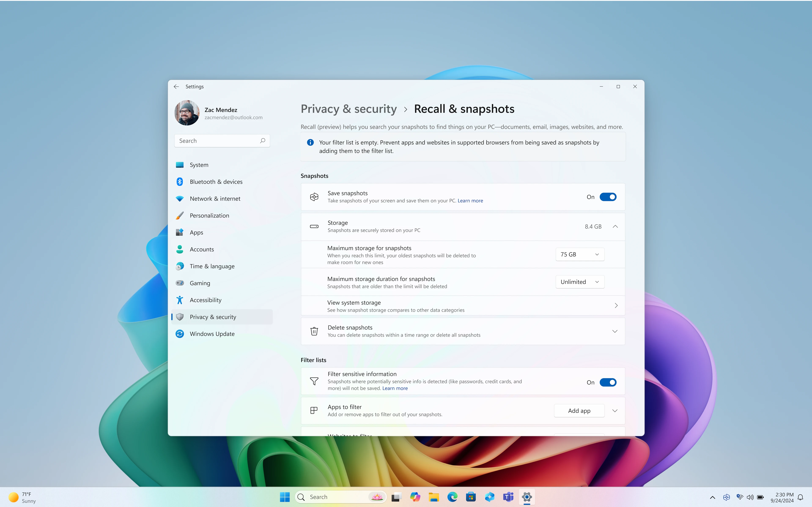Click the Storage settings icon
812x507 pixels.
pos(314,226)
